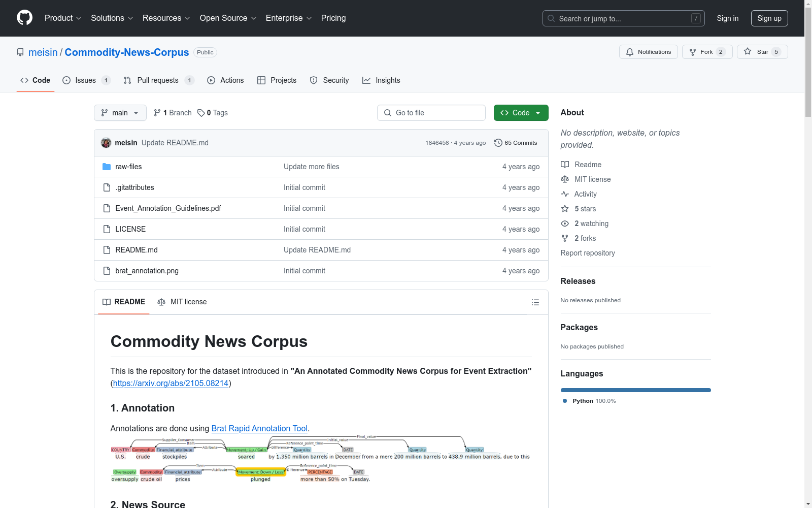Click the branch icon beside 1 Branch
This screenshot has height=508, width=812.
[157, 113]
